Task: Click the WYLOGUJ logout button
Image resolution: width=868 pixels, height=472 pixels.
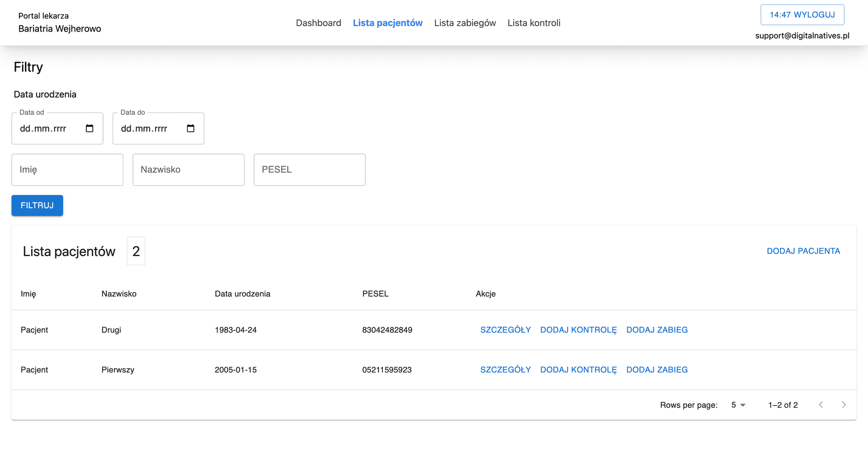Action: pyautogui.click(x=802, y=15)
